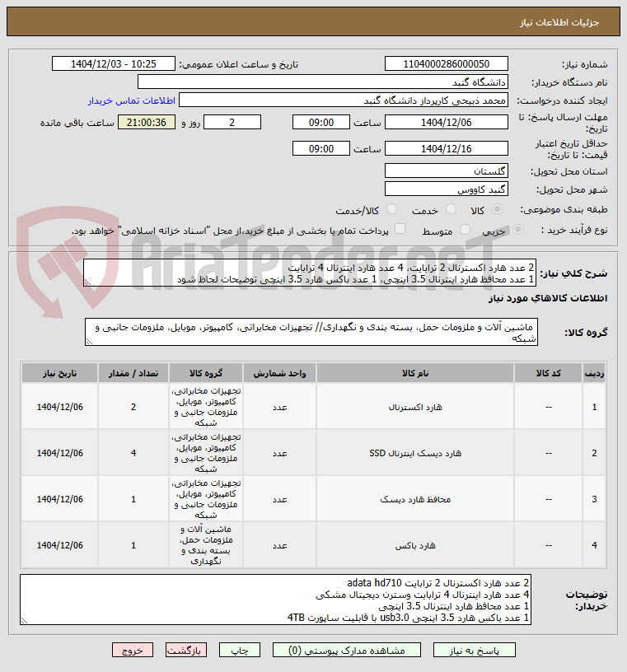Click the request creator name field

[344, 100]
